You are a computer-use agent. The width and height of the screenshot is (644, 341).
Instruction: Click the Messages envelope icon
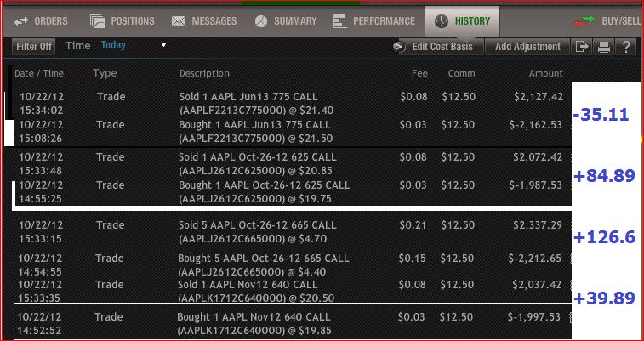179,21
